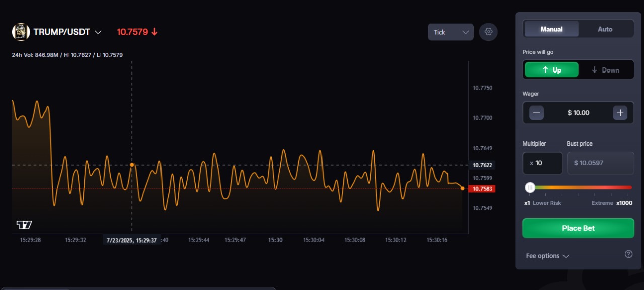Image resolution: width=644 pixels, height=290 pixels.
Task: Click the 15:30:04 time axis label
Action: point(313,240)
